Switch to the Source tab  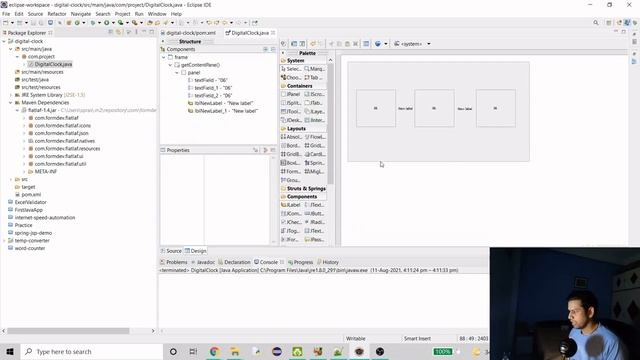tap(171, 251)
